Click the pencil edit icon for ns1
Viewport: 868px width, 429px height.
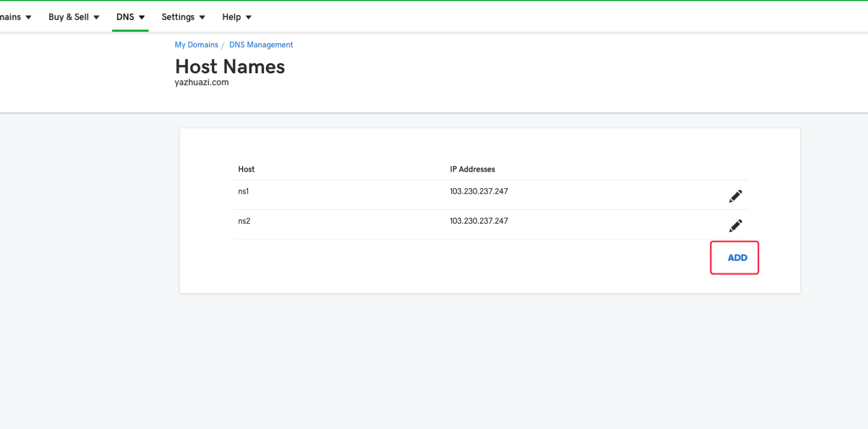point(735,196)
